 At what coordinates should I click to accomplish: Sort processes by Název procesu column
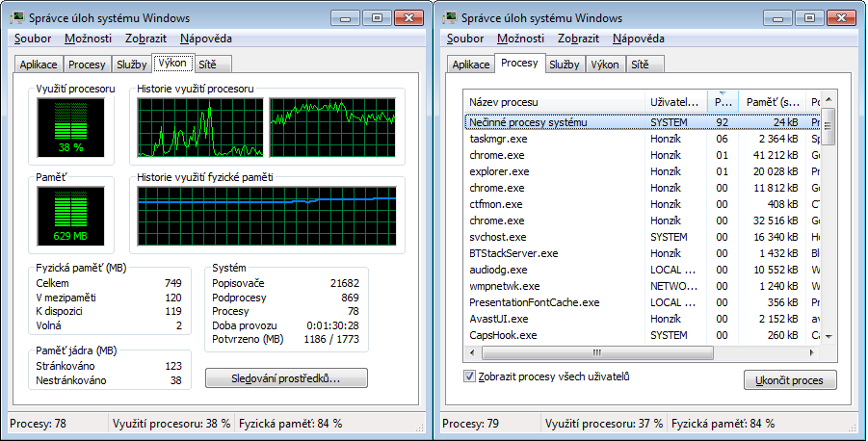(554, 102)
